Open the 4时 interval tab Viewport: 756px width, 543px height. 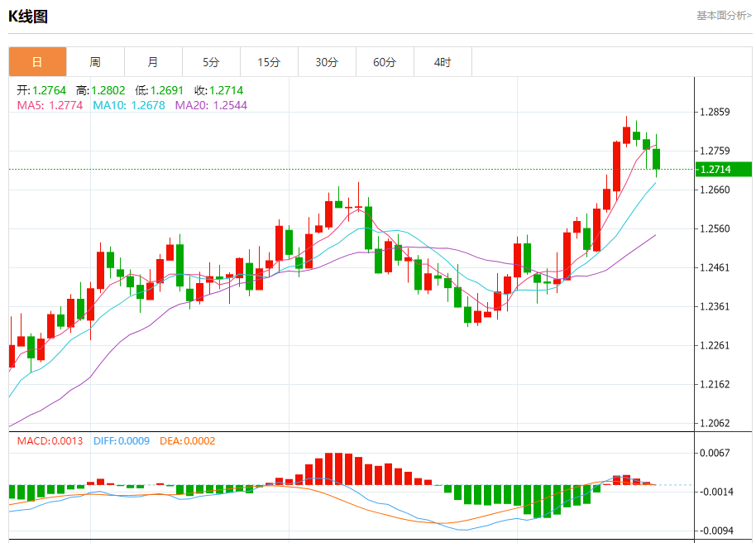click(443, 62)
